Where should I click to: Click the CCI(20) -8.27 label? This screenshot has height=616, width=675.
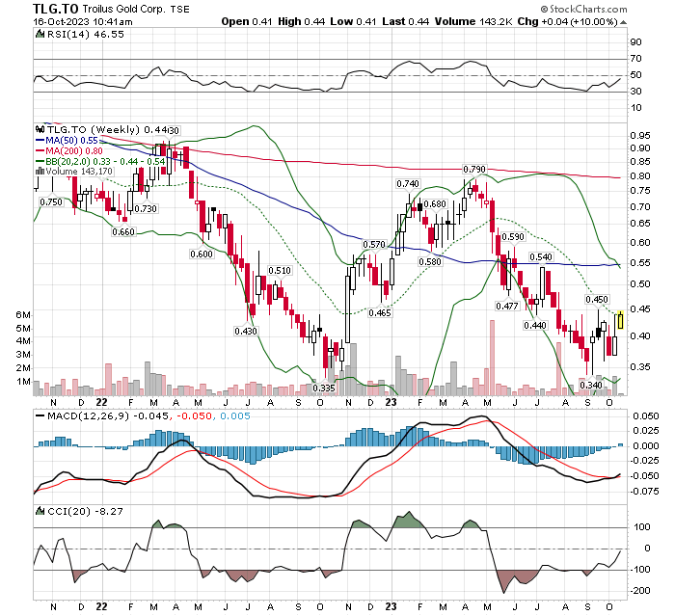85,511
